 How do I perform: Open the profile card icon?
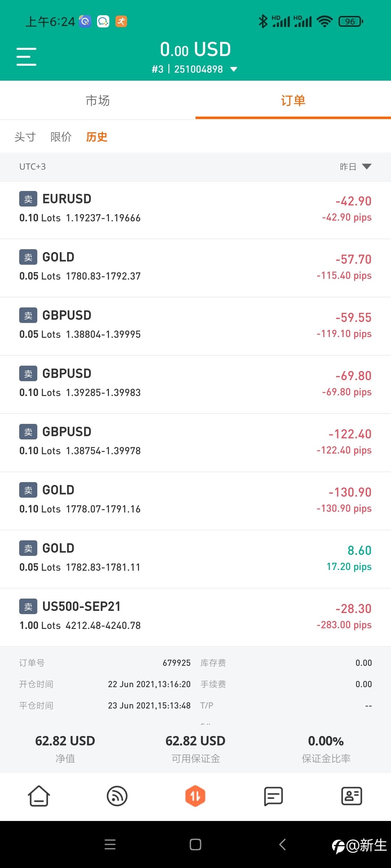(x=352, y=796)
